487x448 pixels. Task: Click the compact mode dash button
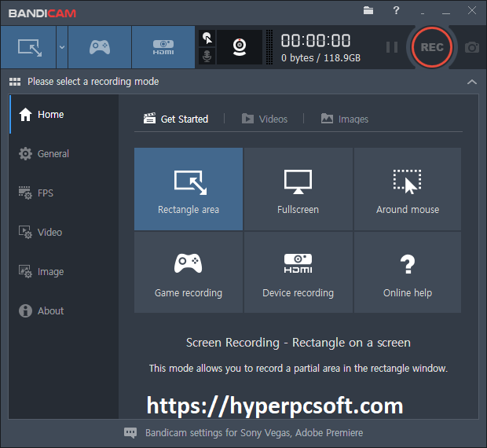click(423, 13)
